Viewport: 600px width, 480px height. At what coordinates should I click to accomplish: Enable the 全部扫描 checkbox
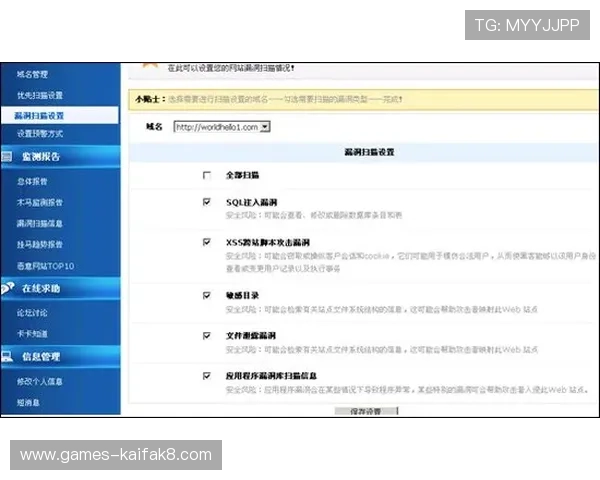(207, 175)
